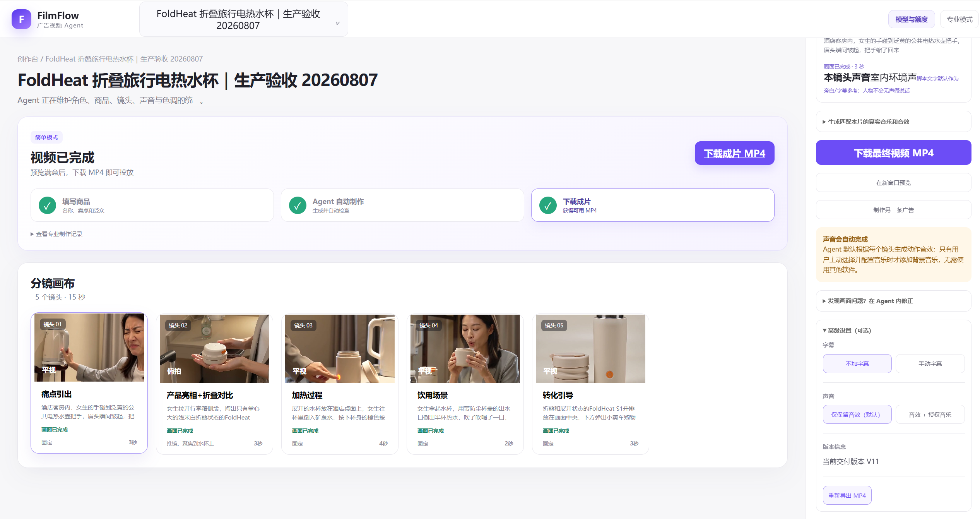Open the 镜头 05 thumbnail
The width and height of the screenshot is (980, 519).
[590, 349]
